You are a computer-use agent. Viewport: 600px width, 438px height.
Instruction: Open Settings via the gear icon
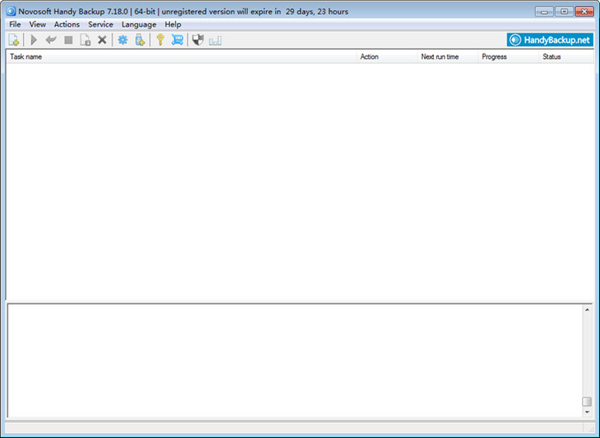tap(123, 40)
